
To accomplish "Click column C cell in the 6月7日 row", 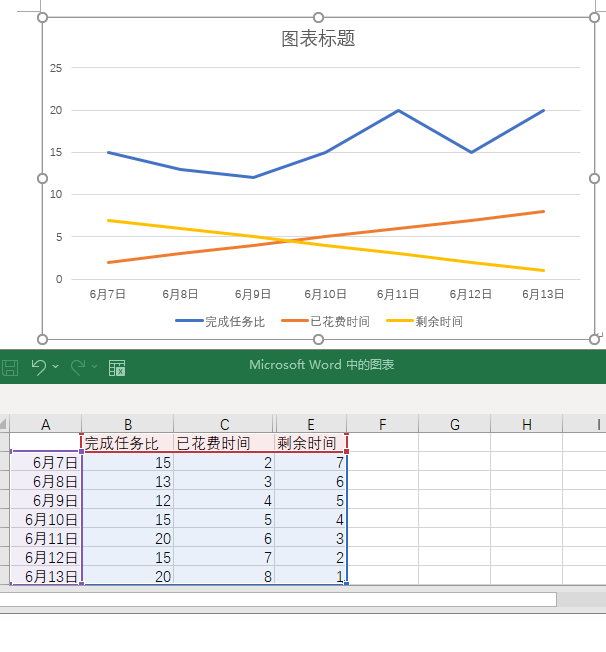I will (x=224, y=462).
